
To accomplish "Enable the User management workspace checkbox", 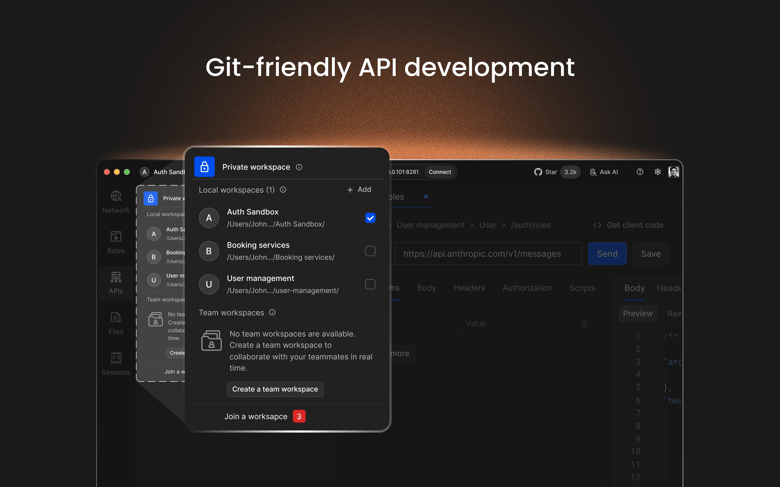I will (370, 284).
